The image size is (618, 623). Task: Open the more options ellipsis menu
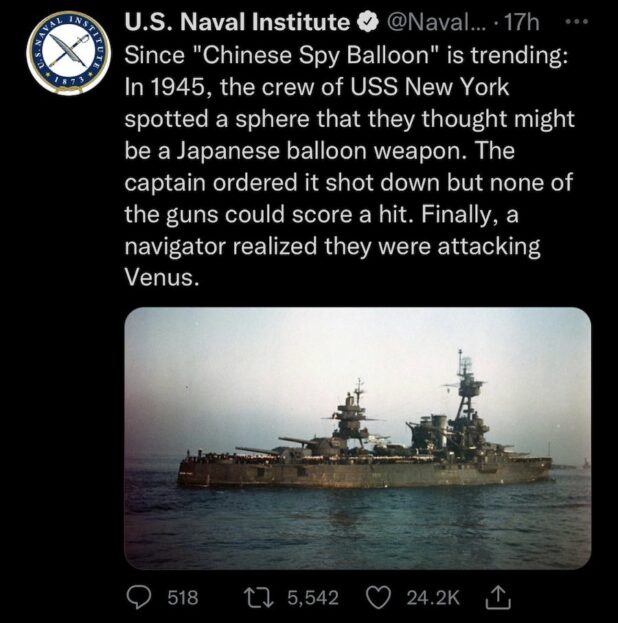pyautogui.click(x=592, y=19)
